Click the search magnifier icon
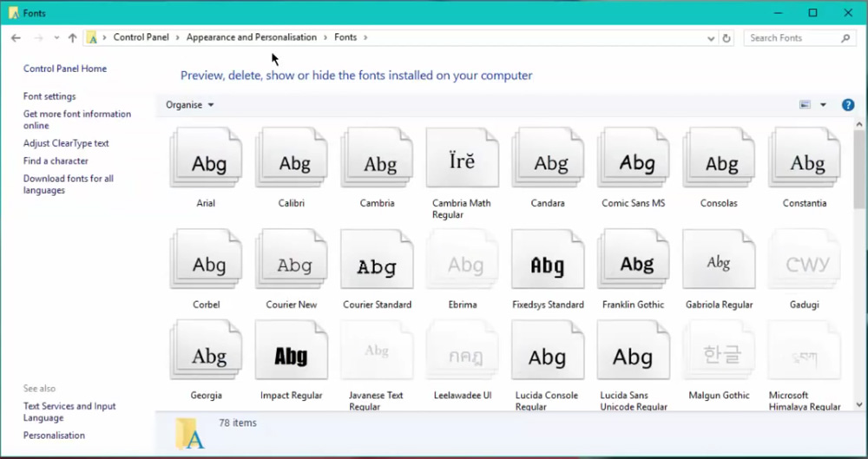Image resolution: width=868 pixels, height=459 pixels. coord(845,38)
